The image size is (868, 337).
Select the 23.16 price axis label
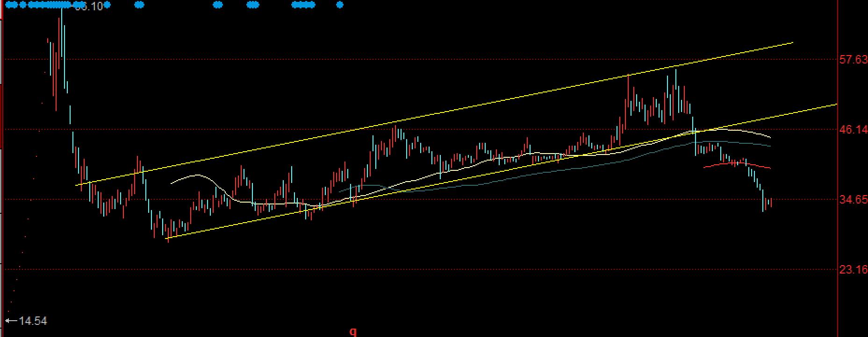point(854,270)
